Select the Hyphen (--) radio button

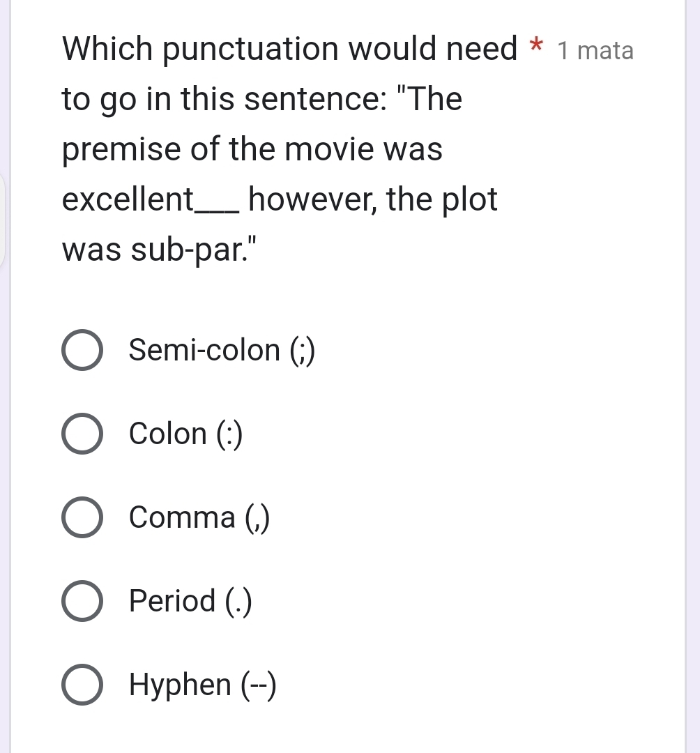click(x=83, y=685)
